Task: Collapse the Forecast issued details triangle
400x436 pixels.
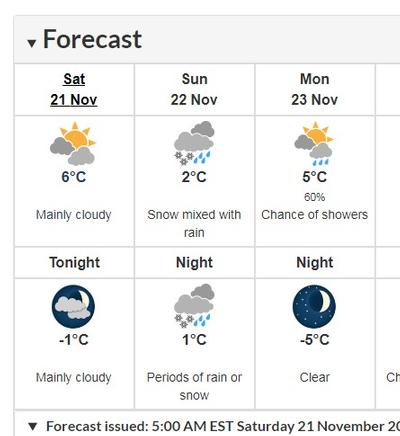Action: (x=32, y=426)
